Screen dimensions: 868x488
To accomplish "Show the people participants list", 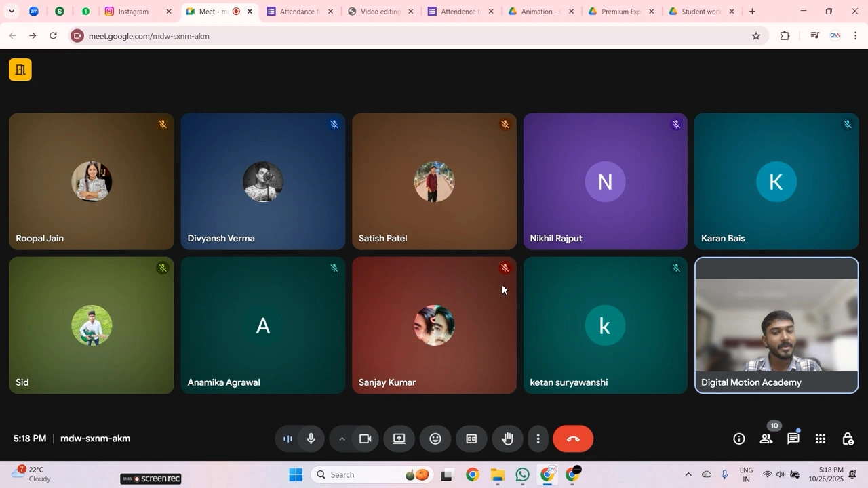I will tap(766, 439).
